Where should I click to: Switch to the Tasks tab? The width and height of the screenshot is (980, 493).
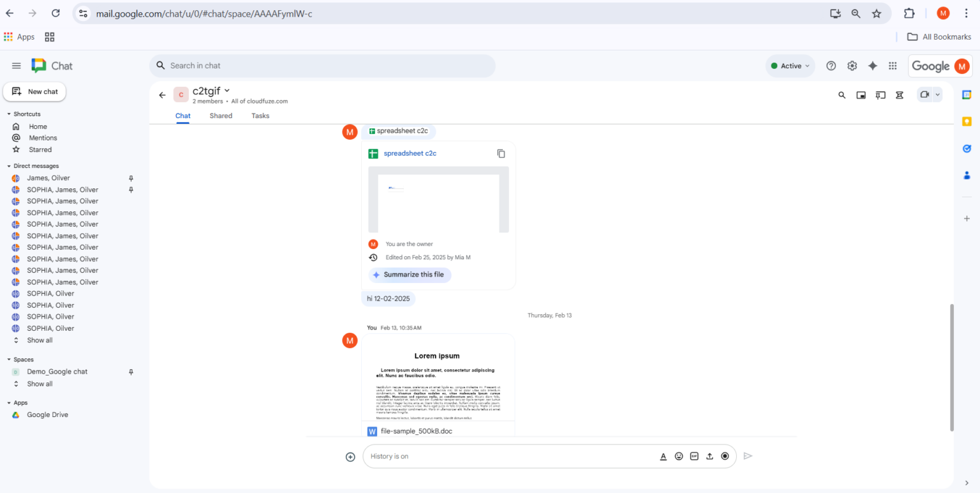point(260,116)
